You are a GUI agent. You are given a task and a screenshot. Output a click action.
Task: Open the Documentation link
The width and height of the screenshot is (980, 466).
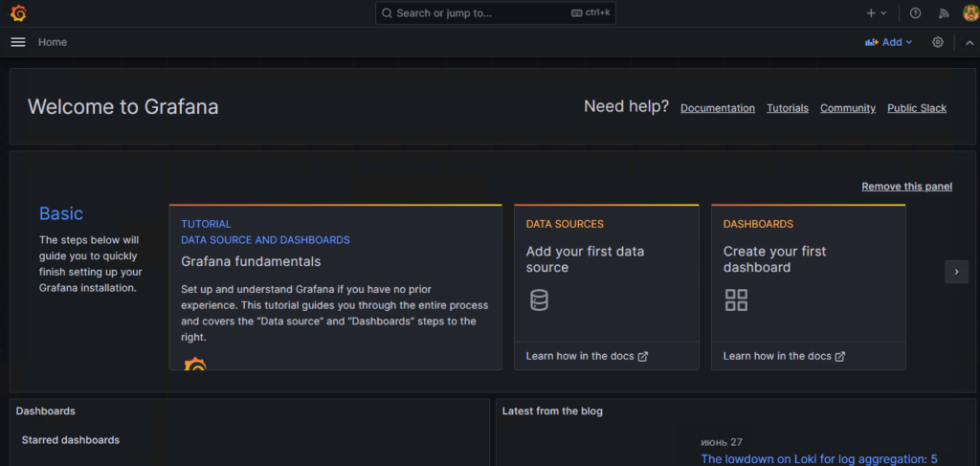718,108
